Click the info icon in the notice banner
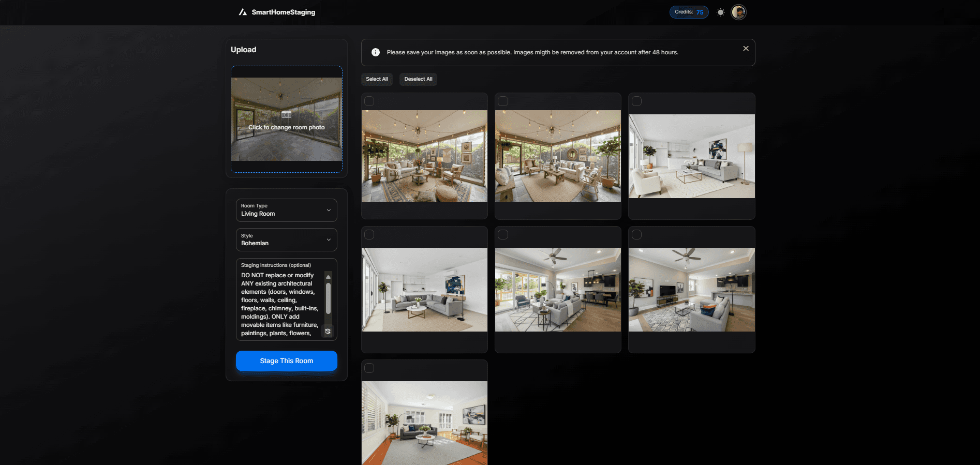This screenshot has height=465, width=980. [x=376, y=52]
